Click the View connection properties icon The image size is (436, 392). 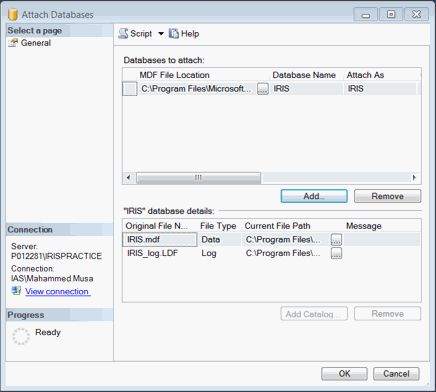[x=16, y=291]
